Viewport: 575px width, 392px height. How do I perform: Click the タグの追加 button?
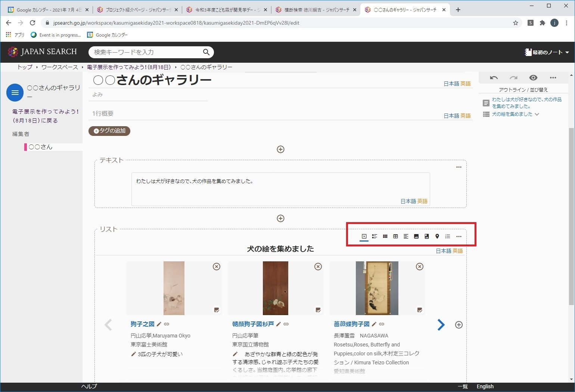109,131
